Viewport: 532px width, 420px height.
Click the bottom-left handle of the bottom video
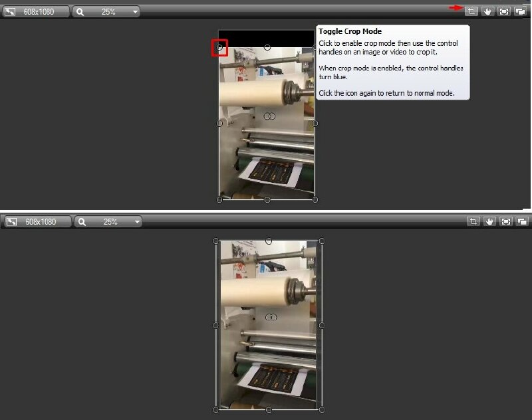216,409
